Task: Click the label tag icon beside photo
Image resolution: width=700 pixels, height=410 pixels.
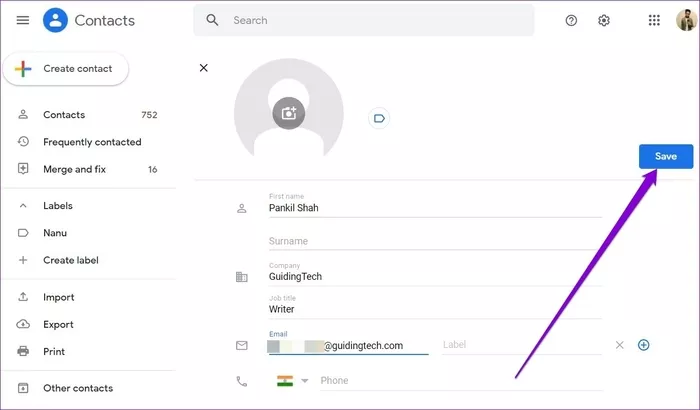Action: click(379, 118)
